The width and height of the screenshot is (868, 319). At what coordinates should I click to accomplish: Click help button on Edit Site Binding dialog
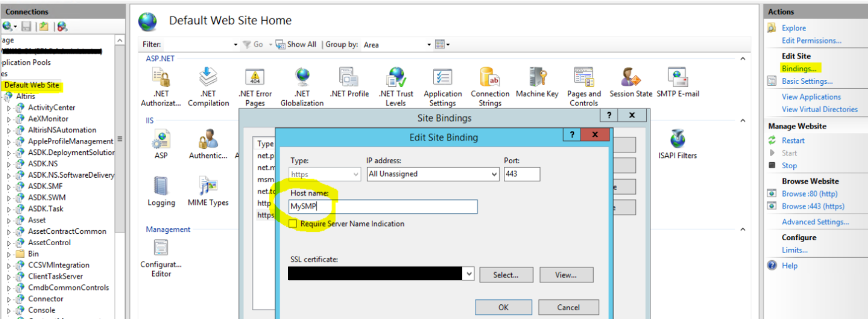(572, 135)
